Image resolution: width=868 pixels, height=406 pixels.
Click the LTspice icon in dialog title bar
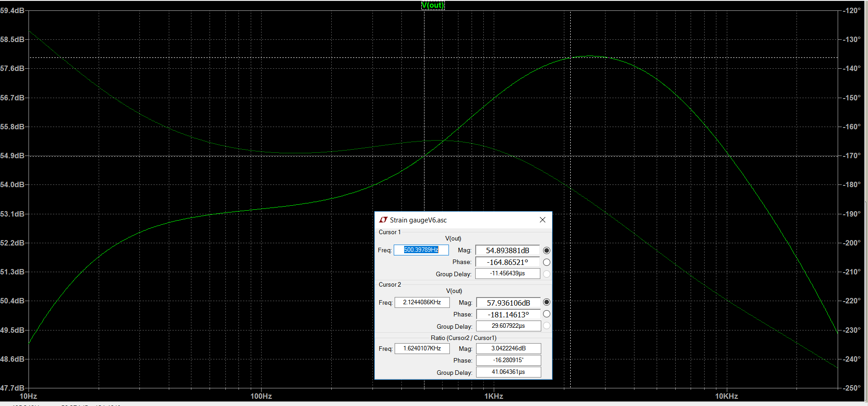(383, 220)
